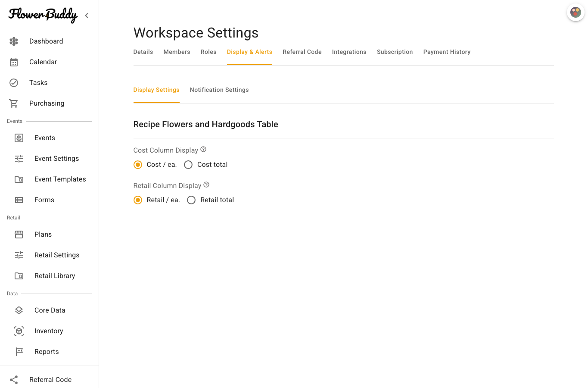
Task: Click the Forms list icon
Action: 19,200
